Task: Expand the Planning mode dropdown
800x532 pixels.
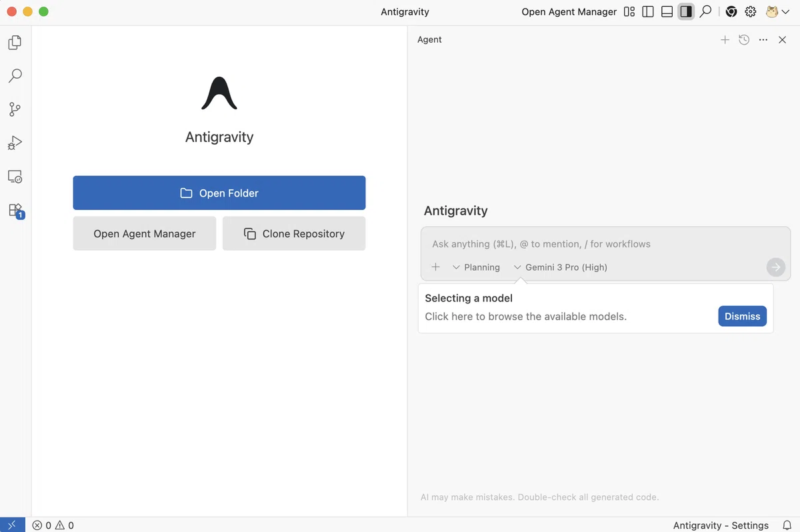Action: 476,267
